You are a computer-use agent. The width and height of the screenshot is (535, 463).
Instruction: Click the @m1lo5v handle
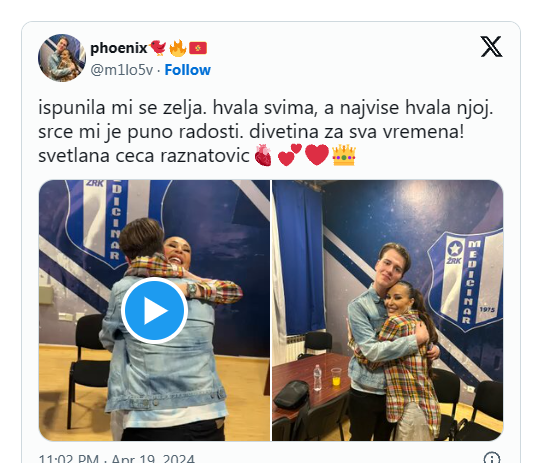point(122,70)
